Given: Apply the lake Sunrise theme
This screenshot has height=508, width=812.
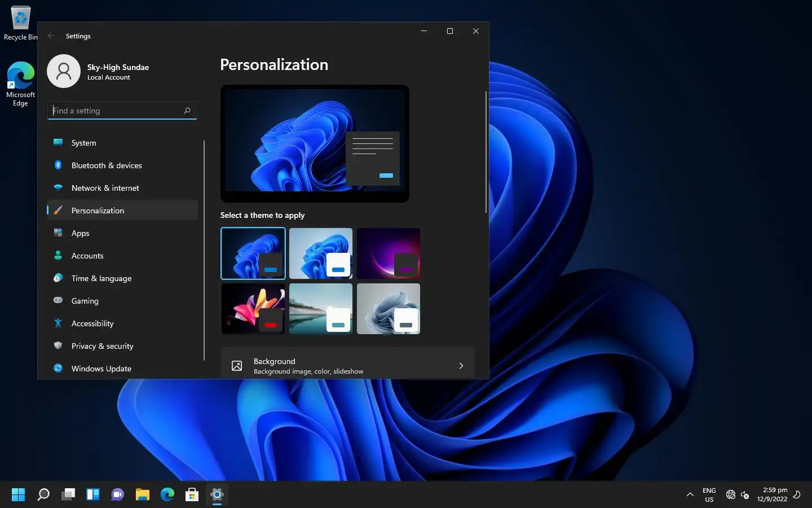Looking at the screenshot, I should click(321, 309).
